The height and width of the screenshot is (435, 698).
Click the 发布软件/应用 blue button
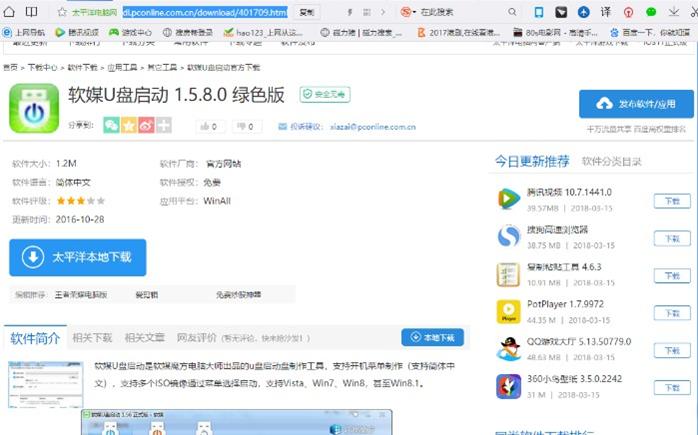click(636, 104)
